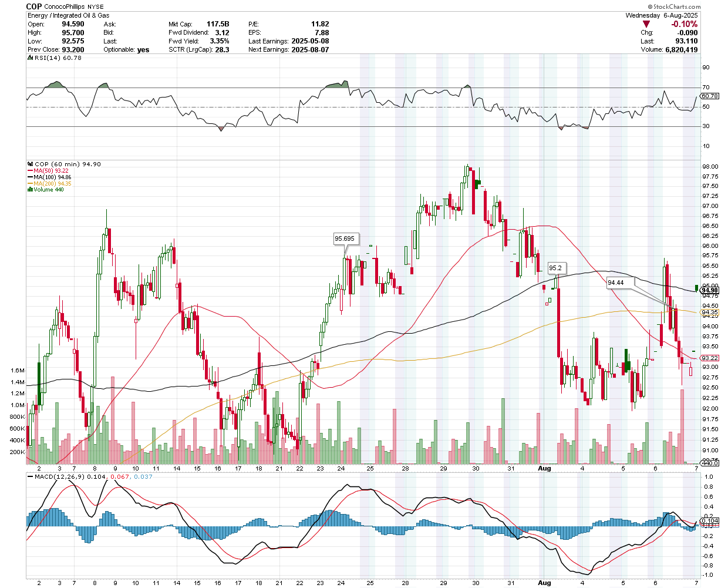Viewport: 728px width, 588px height.
Task: Select the black MA(100) legend line swatch
Action: (31, 177)
